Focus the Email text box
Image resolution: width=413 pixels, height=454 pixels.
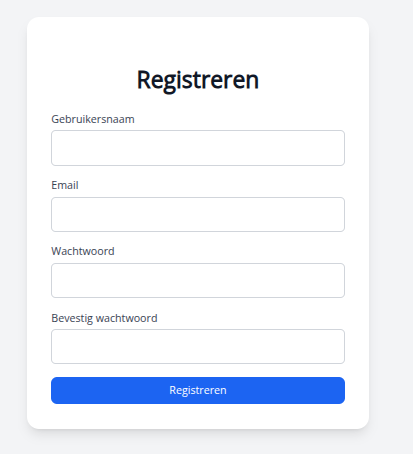coord(198,214)
